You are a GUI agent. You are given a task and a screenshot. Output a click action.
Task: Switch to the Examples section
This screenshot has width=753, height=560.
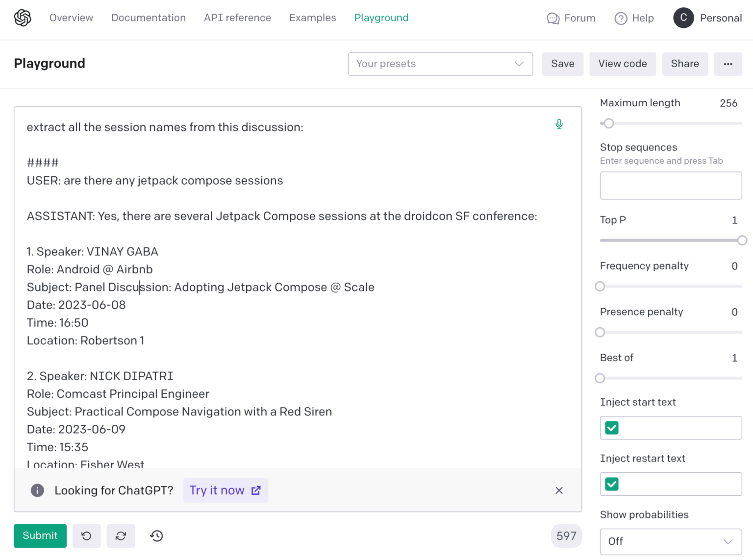312,18
